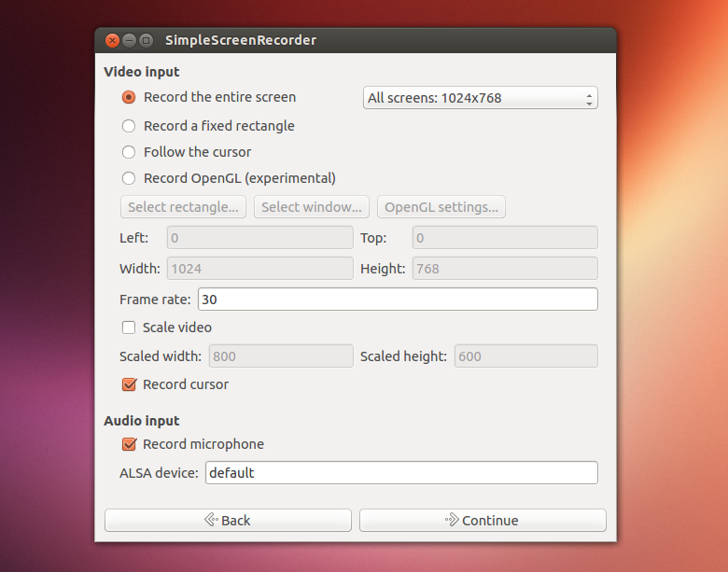The height and width of the screenshot is (572, 728).
Task: Click the Height field showing 768
Action: point(505,269)
